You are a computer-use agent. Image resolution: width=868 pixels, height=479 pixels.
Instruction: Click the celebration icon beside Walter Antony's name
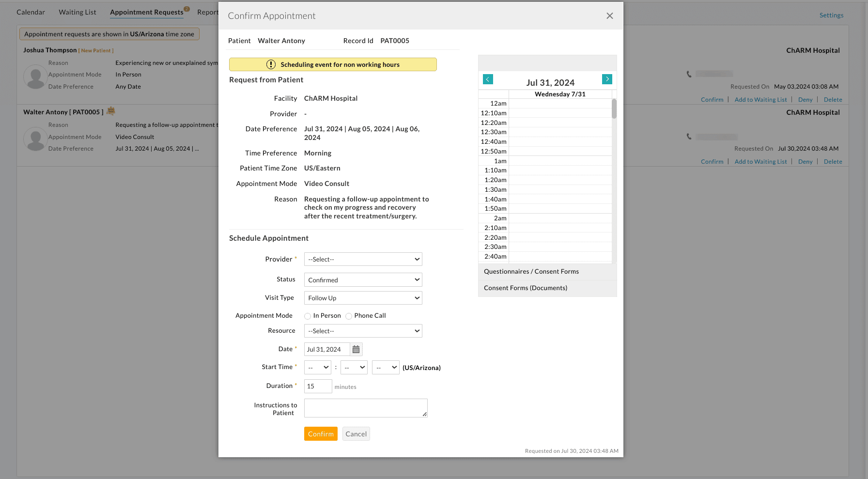tap(110, 111)
